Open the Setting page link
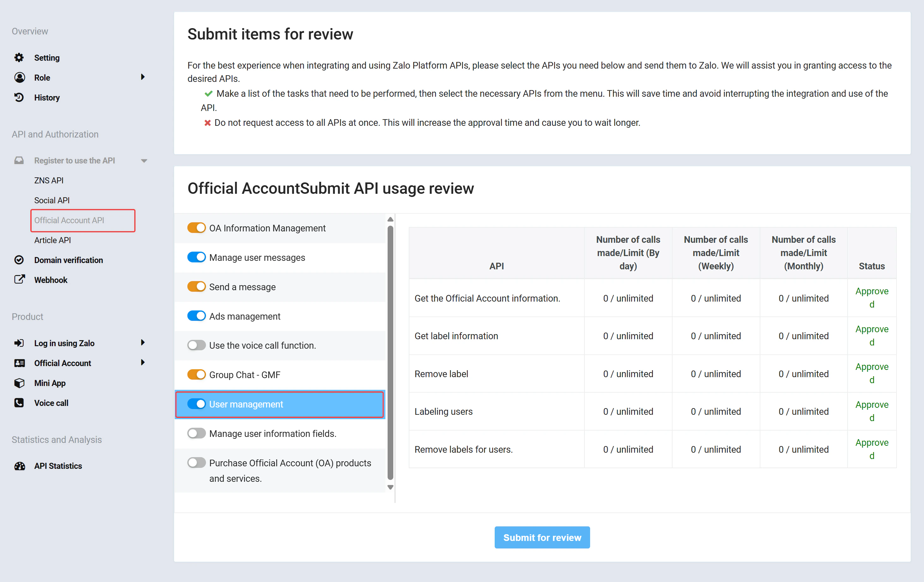 47,58
